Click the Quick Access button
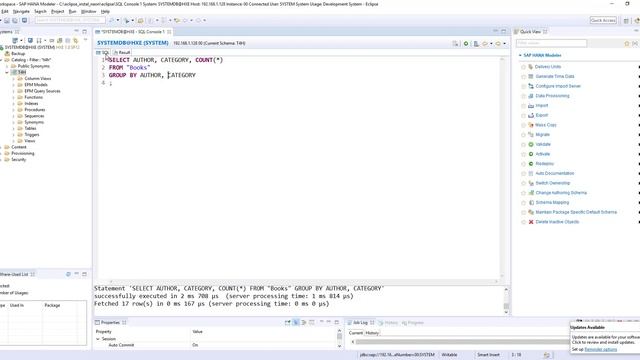 [x=603, y=20]
